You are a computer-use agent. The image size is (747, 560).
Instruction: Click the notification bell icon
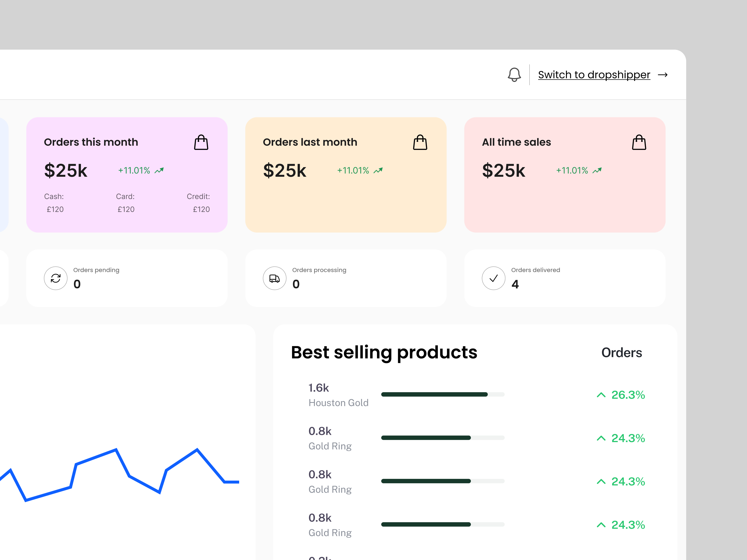515,74
